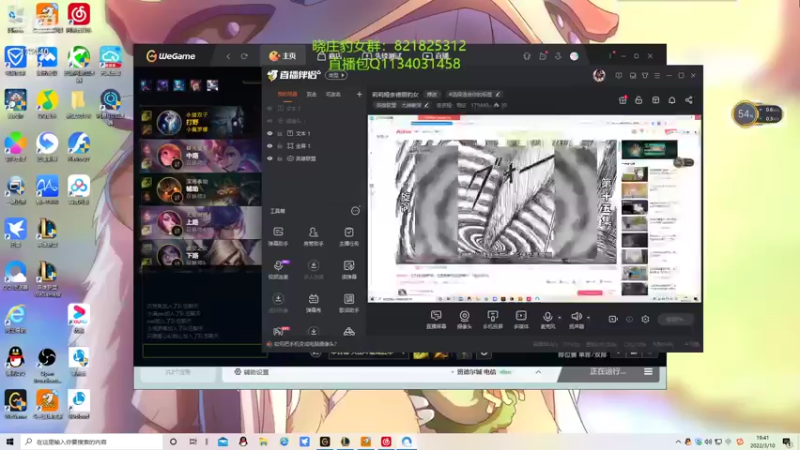The width and height of the screenshot is (800, 450).
Task: Click the 辅助设置 button in WeGame
Action: point(252,372)
